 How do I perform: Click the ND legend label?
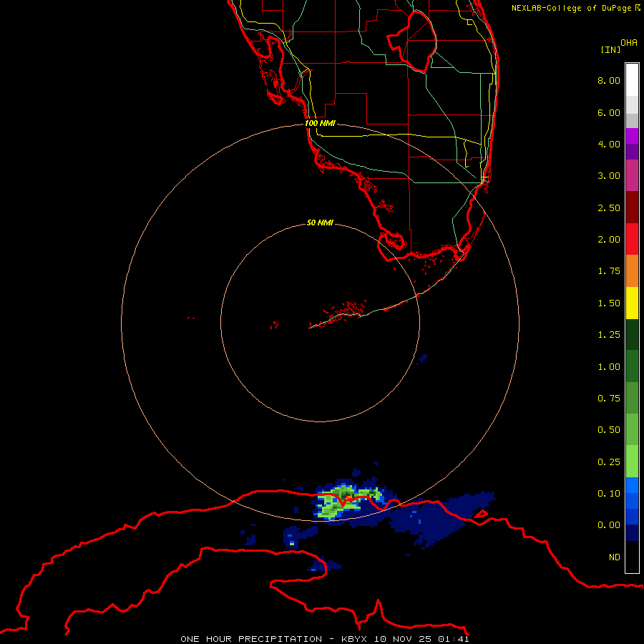point(615,557)
